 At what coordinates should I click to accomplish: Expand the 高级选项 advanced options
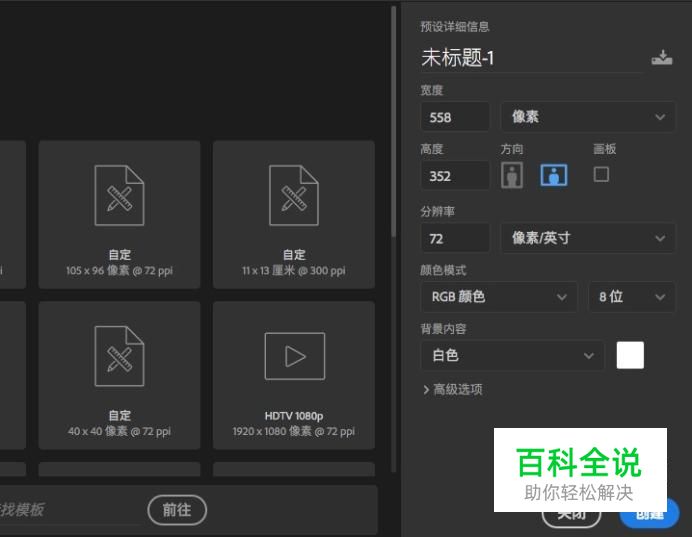click(453, 390)
